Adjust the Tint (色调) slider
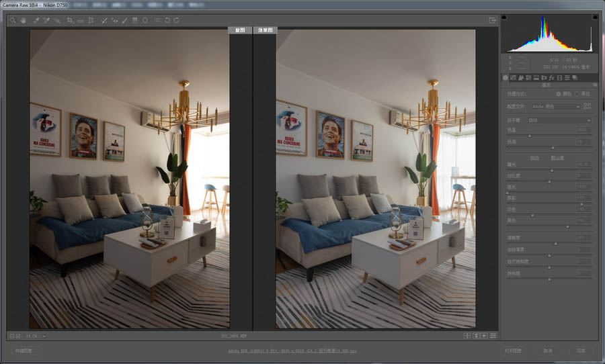Screen dimensions: 605x364 point(553,148)
